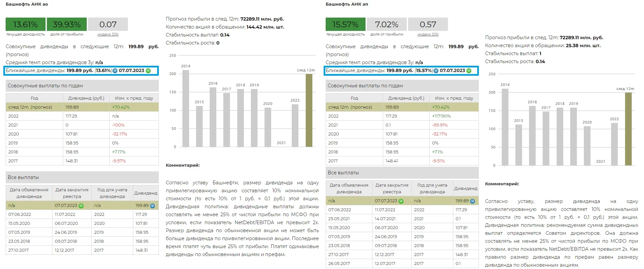Click the 13.61% current yield green tile
Image resolution: width=644 pixels, height=269 pixels.
pos(26,24)
